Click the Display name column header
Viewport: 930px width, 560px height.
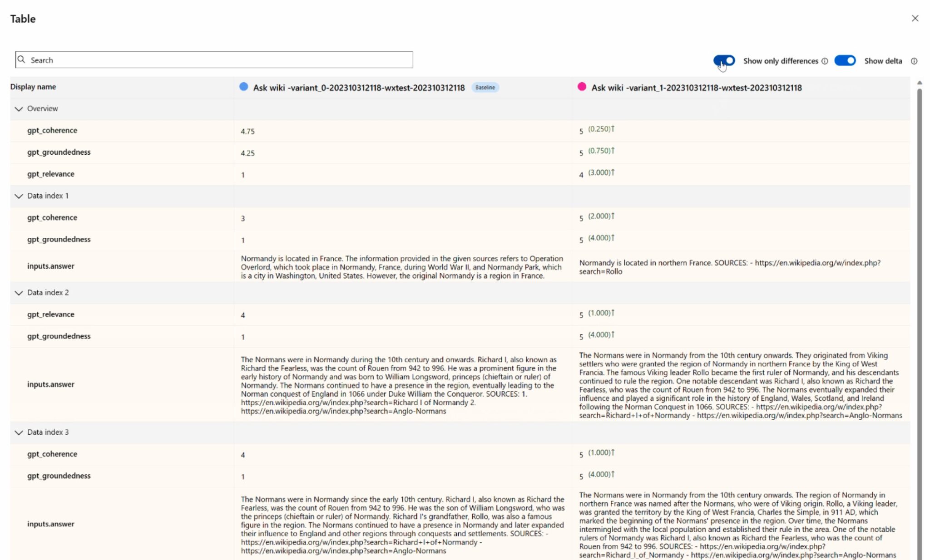(33, 87)
